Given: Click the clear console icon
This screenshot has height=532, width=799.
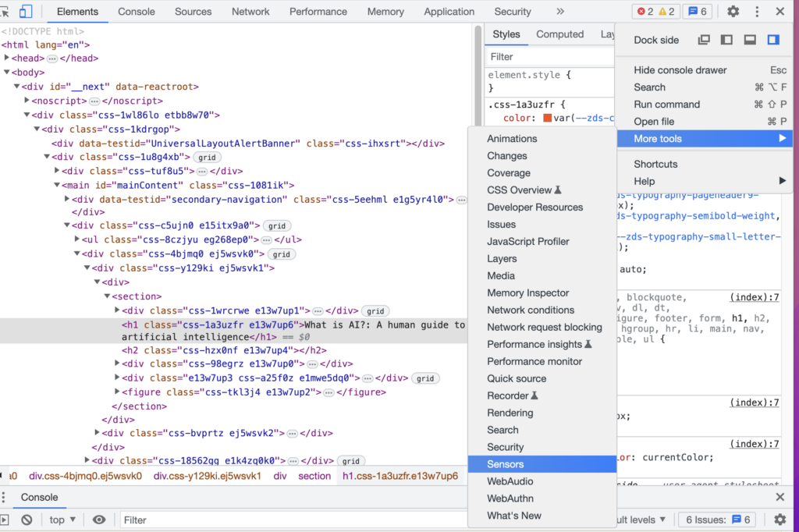Looking at the screenshot, I should pyautogui.click(x=27, y=520).
